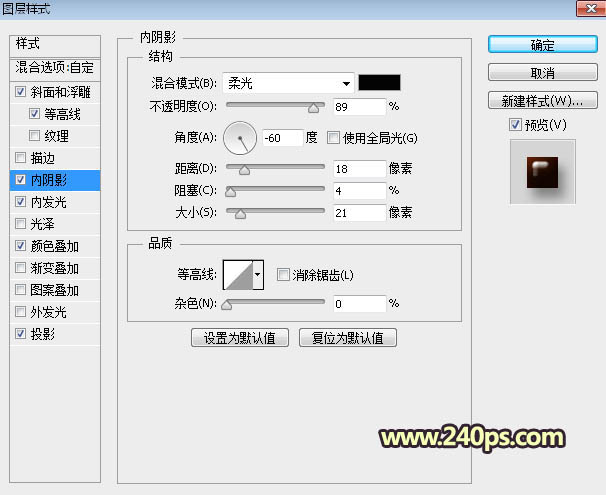Screen dimensions: 606x495
Task: Enable the 纹理 checkbox
Action: 34,136
